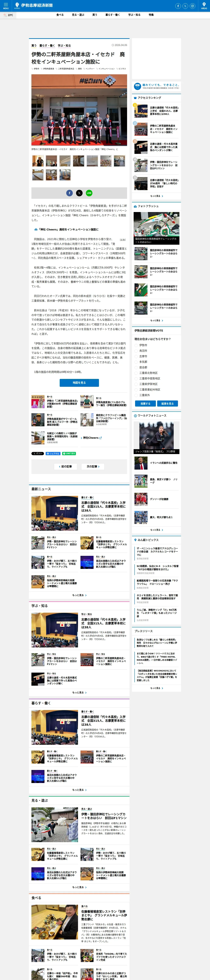Image resolution: width=210 pixels, height=980 pixels.
Task: Click the crown icon beside アクセスランキング
Action: click(135, 98)
